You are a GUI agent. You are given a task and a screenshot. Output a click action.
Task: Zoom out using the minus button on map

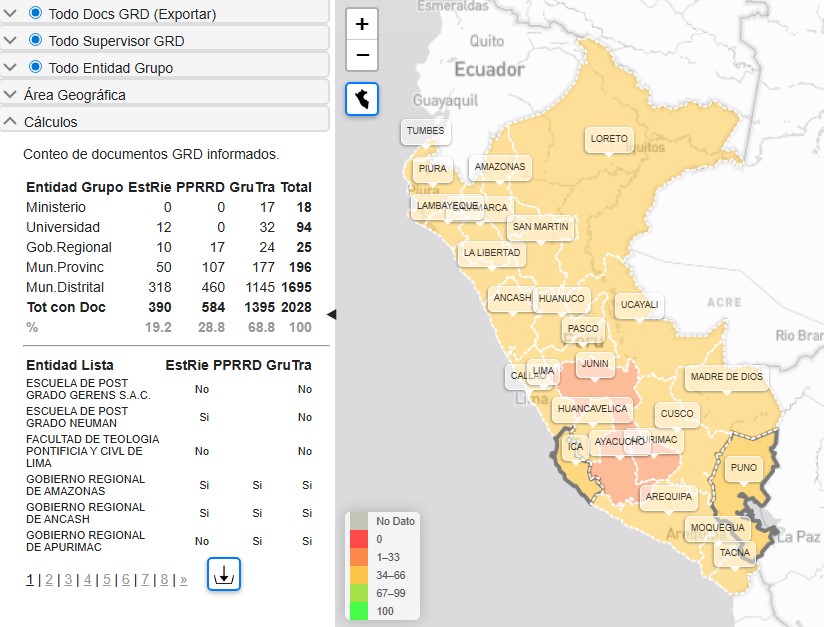[361, 56]
